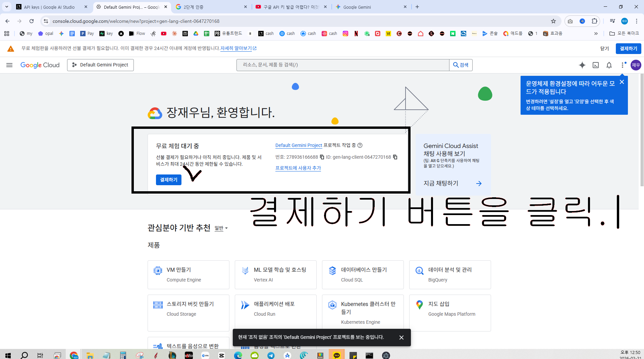Screen dimensions: 644x359
Task: Copy project ID with copy icon
Action: [395, 157]
